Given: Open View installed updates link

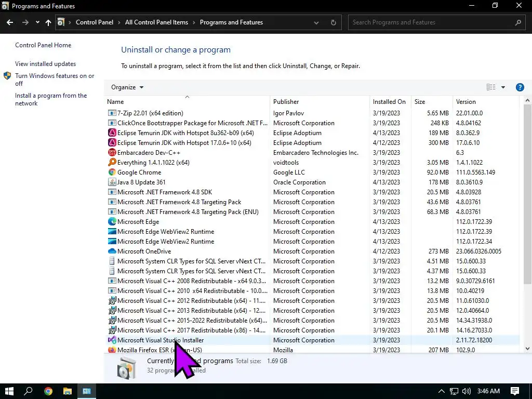Looking at the screenshot, I should pos(46,64).
